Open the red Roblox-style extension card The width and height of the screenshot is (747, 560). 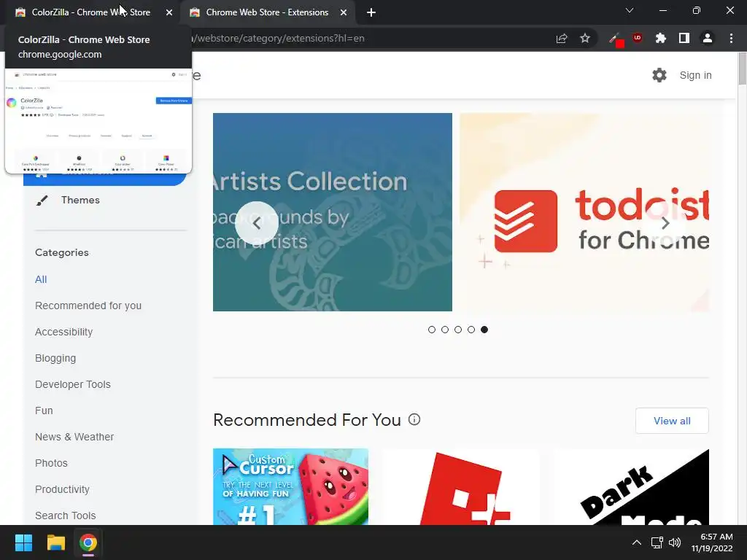461,486
